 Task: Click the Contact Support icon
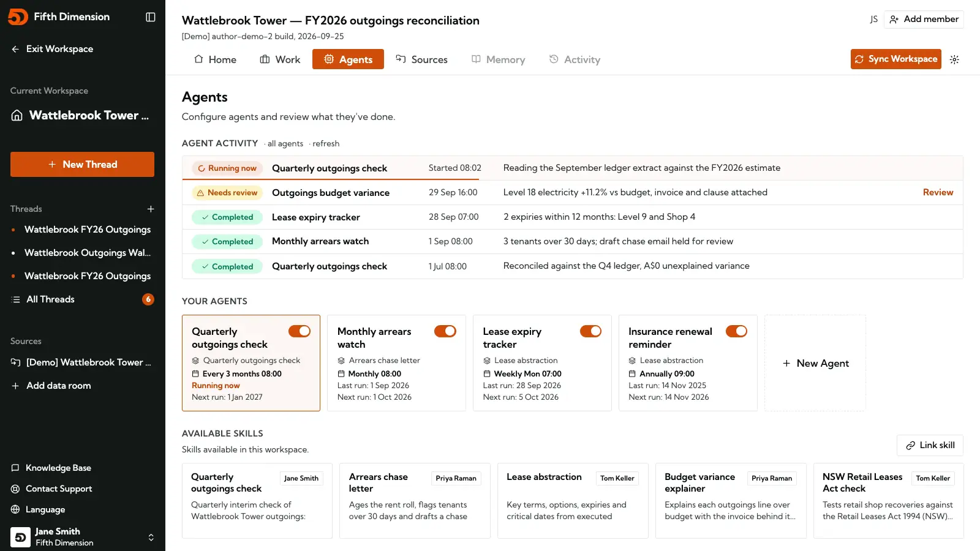point(15,489)
